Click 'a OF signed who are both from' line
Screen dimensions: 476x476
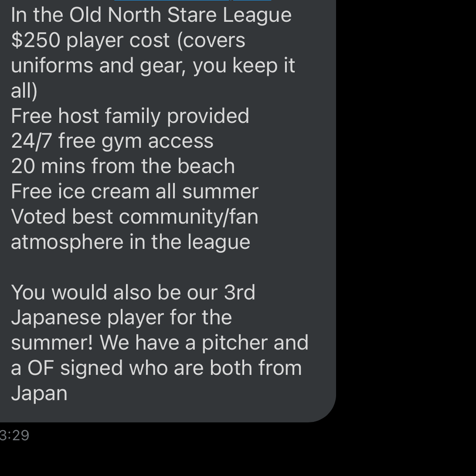point(156,368)
